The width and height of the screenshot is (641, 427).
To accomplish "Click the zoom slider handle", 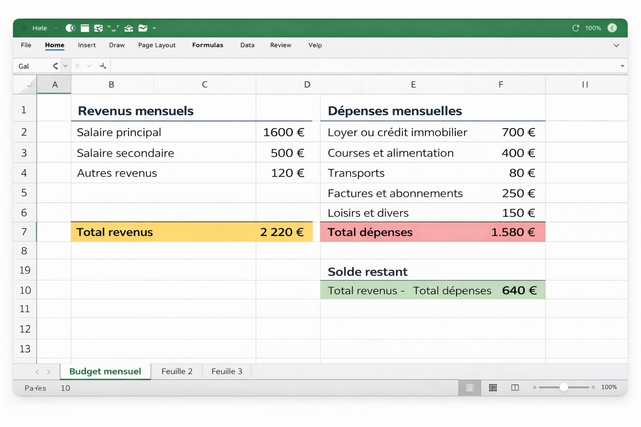I will coord(564,387).
